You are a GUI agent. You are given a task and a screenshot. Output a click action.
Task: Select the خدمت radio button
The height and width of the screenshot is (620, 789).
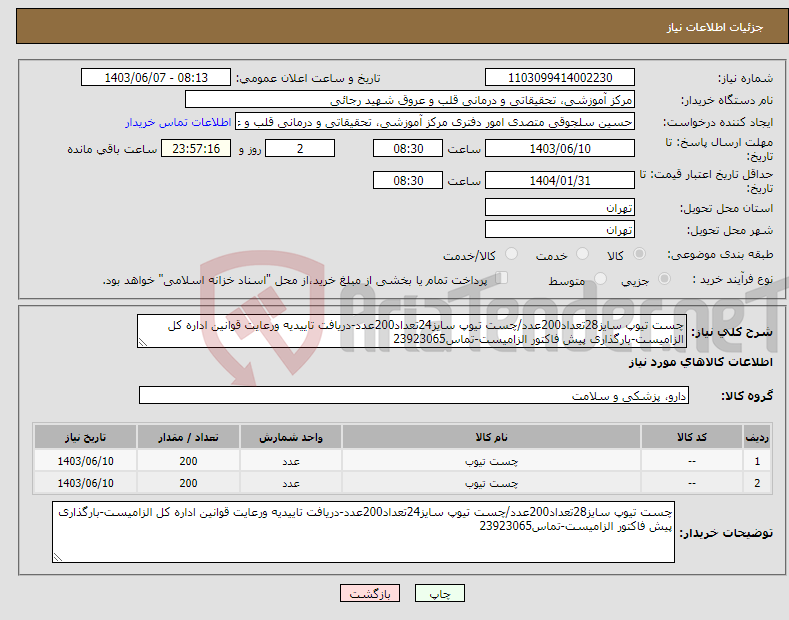pos(582,254)
